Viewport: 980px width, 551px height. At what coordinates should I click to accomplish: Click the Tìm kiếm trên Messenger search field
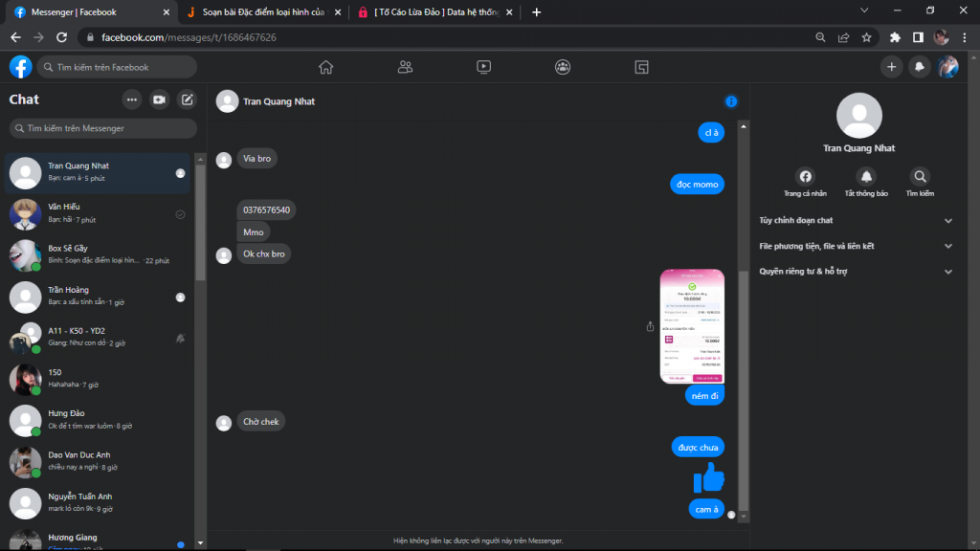coord(103,128)
